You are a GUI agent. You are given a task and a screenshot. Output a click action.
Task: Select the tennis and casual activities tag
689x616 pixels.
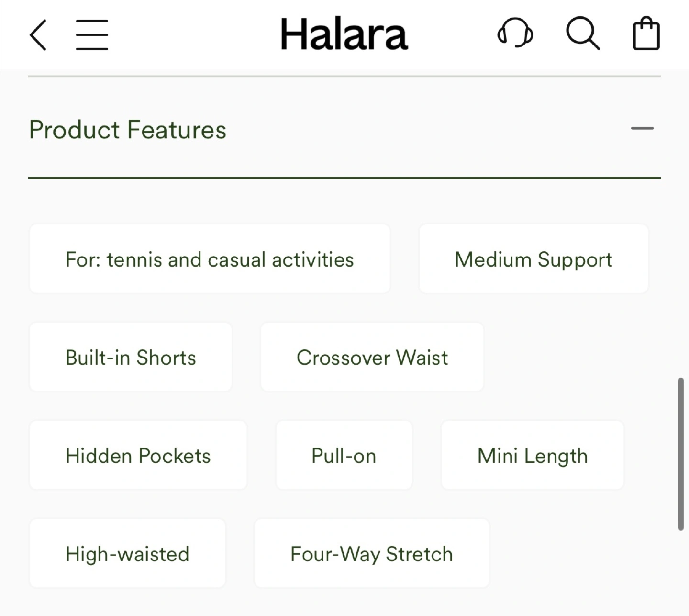tap(210, 259)
